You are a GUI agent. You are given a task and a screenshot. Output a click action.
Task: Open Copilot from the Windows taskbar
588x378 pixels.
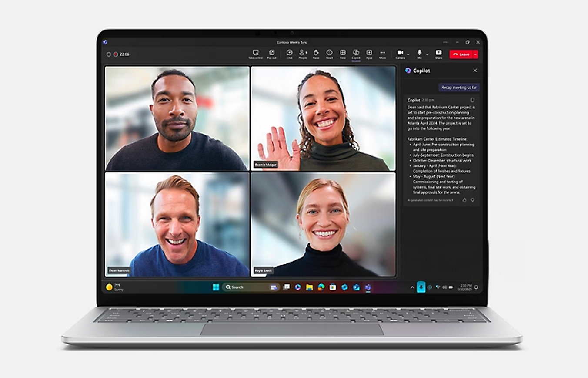click(x=298, y=287)
